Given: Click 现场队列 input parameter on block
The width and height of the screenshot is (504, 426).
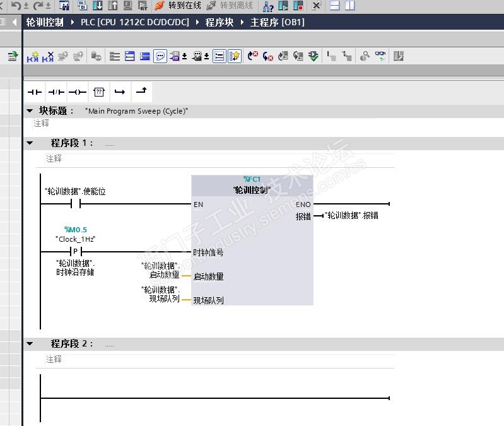Looking at the screenshot, I should pos(209,300).
